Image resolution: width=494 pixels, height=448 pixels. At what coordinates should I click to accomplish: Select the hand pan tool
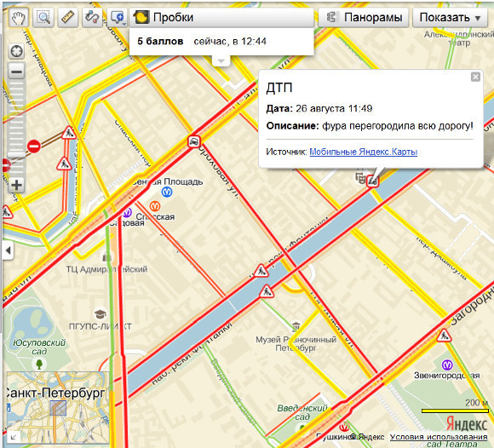coord(18,18)
